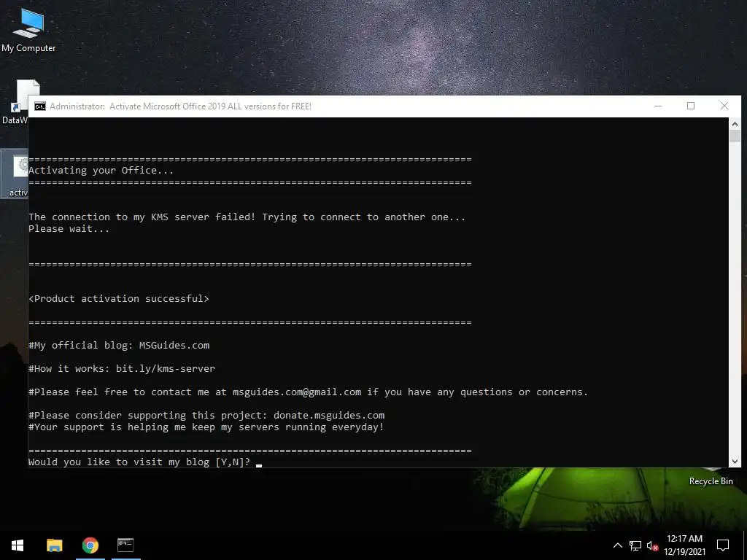Viewport: 747px width, 560px height.
Task: Minimize the Administrator command prompt window
Action: point(658,106)
